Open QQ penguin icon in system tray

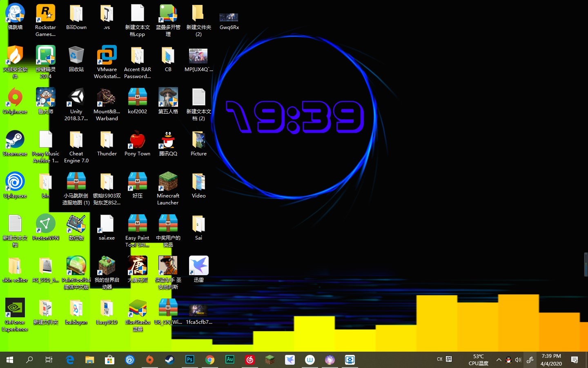coord(509,360)
